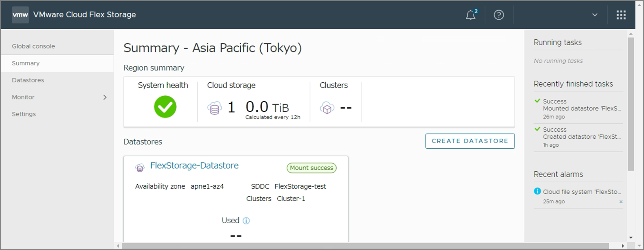The width and height of the screenshot is (644, 250).
Task: Open the user account dropdown arrow
Action: [x=595, y=15]
